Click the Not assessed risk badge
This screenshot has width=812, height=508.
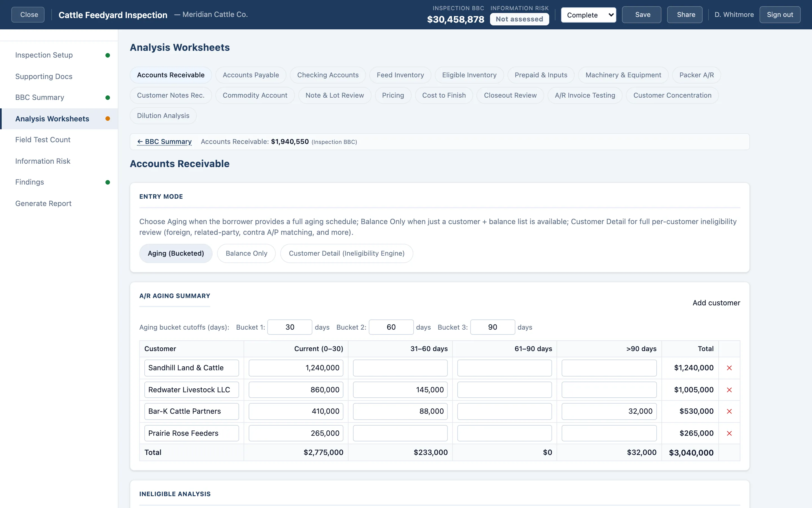point(519,19)
